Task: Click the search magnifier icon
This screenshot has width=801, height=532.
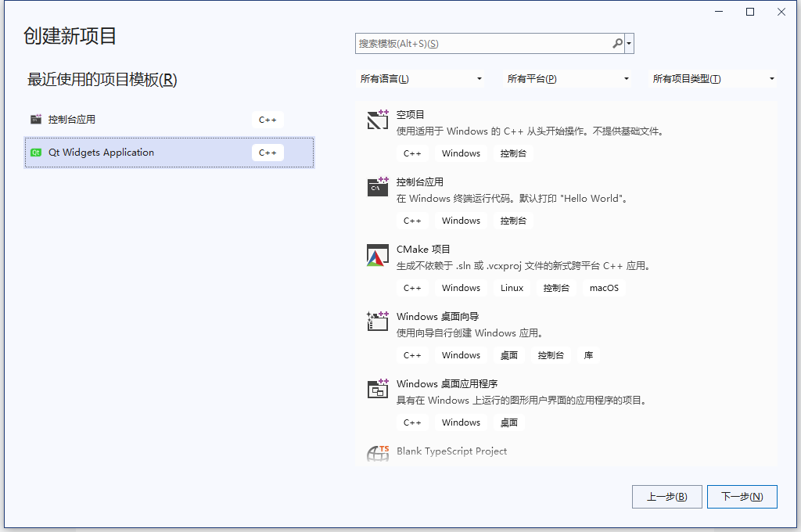Action: tap(618, 44)
